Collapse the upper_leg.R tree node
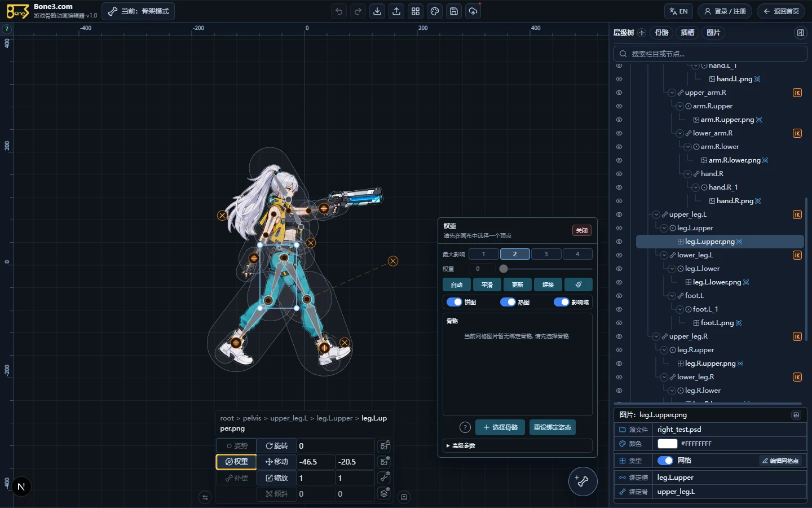Screen dimensions: 812x508 click(656, 336)
